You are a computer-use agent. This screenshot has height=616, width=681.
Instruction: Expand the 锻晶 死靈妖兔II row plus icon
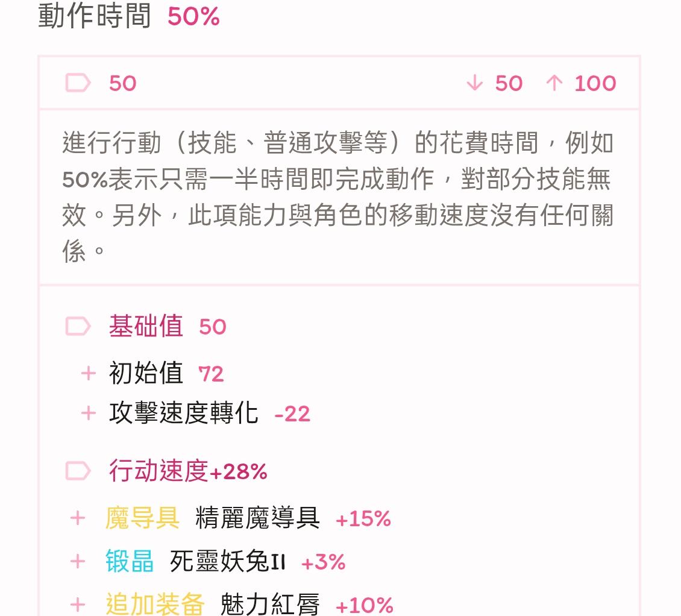pyautogui.click(x=78, y=562)
